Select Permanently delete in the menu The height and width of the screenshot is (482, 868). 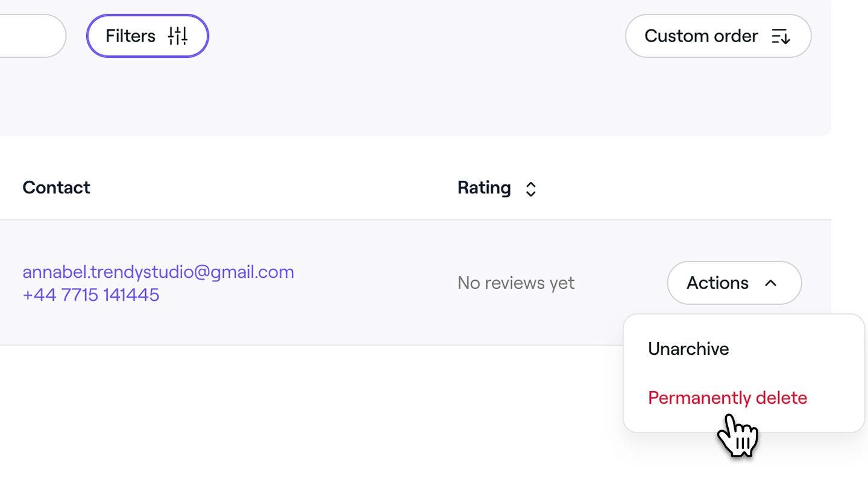(x=728, y=398)
